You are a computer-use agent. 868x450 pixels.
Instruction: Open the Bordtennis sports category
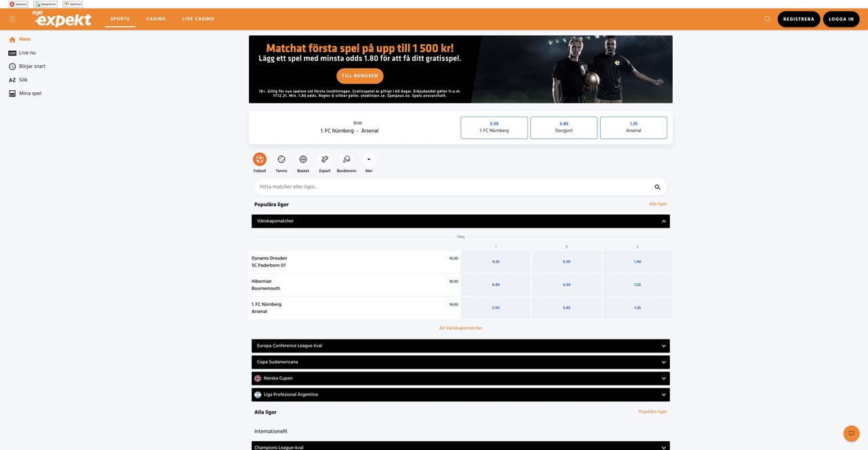point(347,159)
